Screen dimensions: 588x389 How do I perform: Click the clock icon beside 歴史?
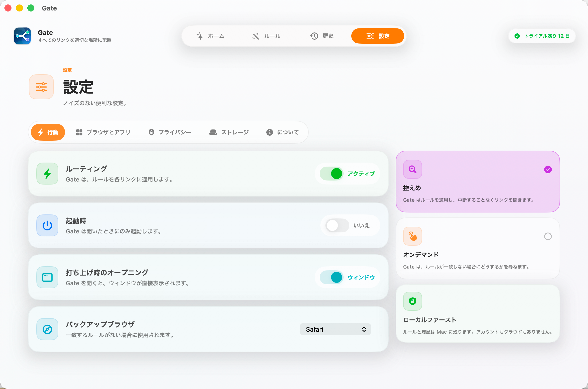point(314,36)
